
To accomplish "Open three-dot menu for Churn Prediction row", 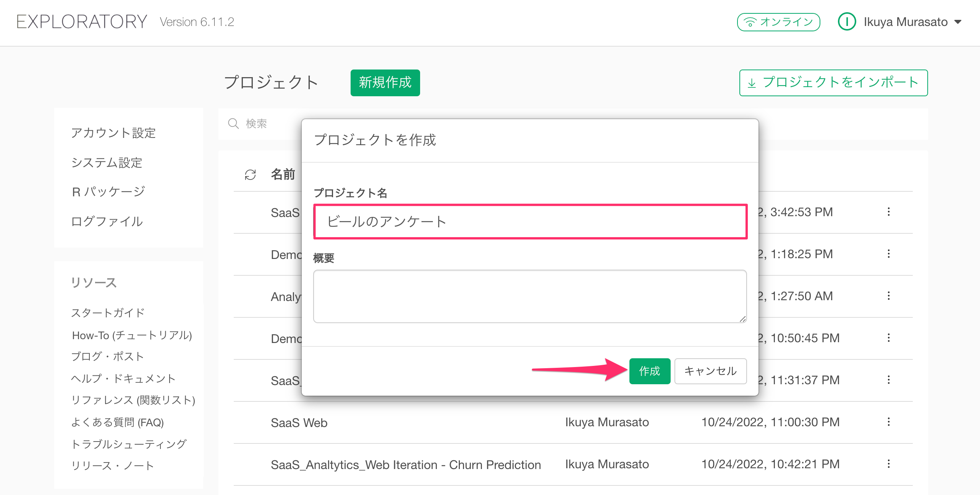I will (888, 464).
